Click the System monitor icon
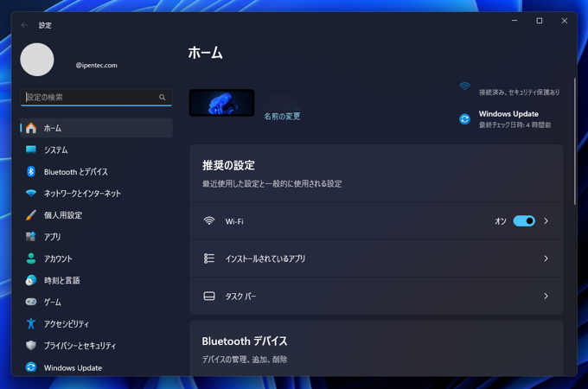 [31, 150]
